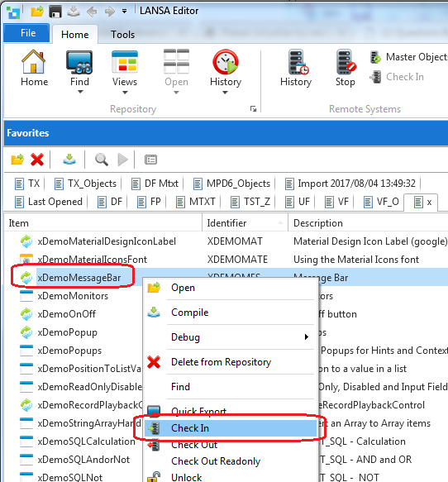Screen dimensions: 448x482
Task: Click the save floppy disk icon
Action: 55,12
